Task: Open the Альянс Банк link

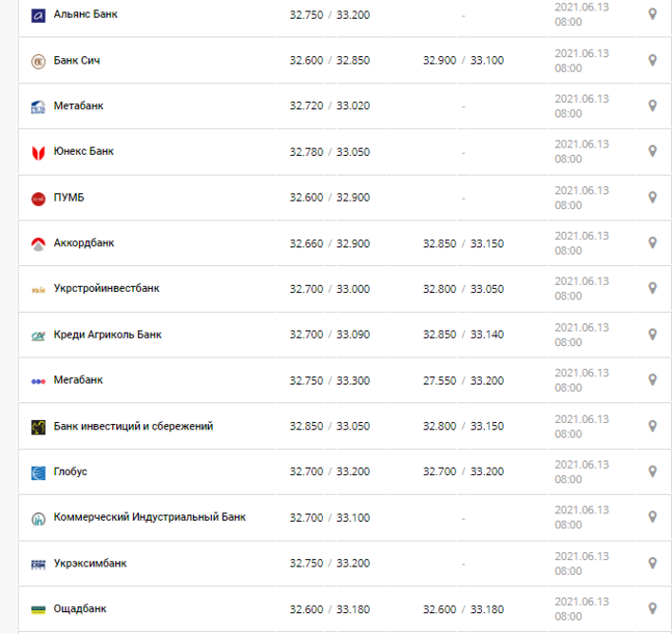Action: (x=86, y=14)
